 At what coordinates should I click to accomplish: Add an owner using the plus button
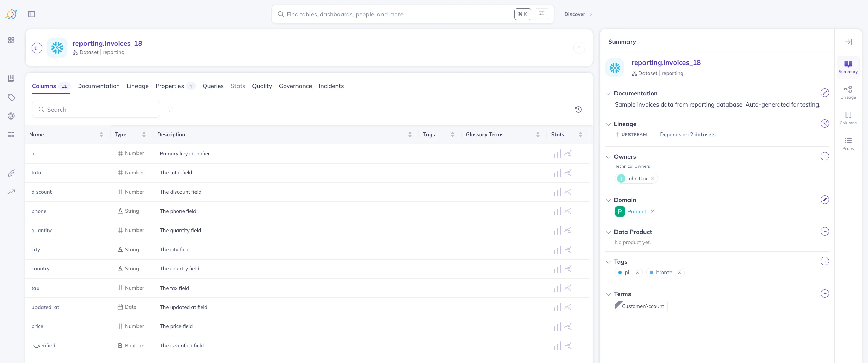tap(825, 156)
